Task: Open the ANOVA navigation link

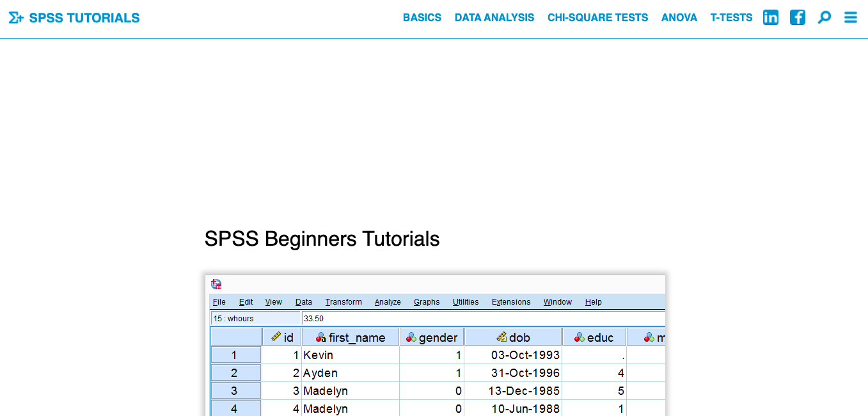Action: (x=679, y=18)
